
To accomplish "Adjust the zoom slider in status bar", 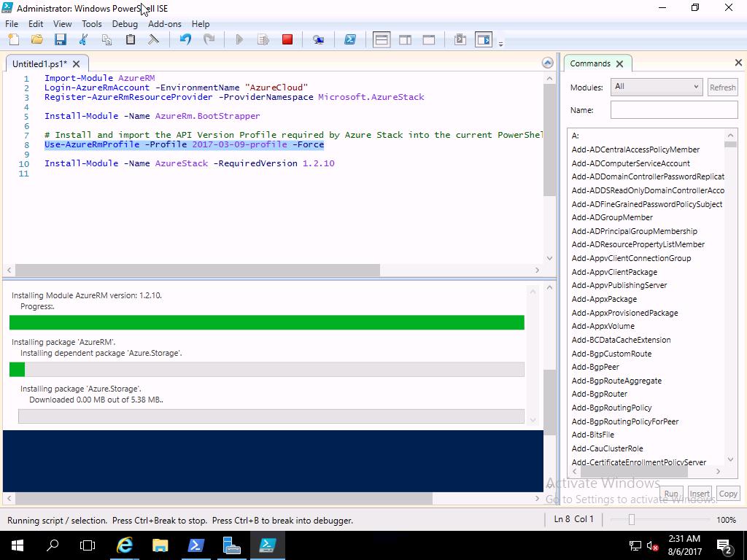I will (631, 519).
